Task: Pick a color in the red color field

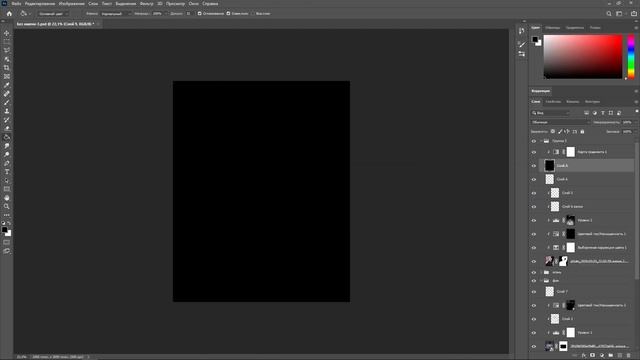Action: [583, 57]
